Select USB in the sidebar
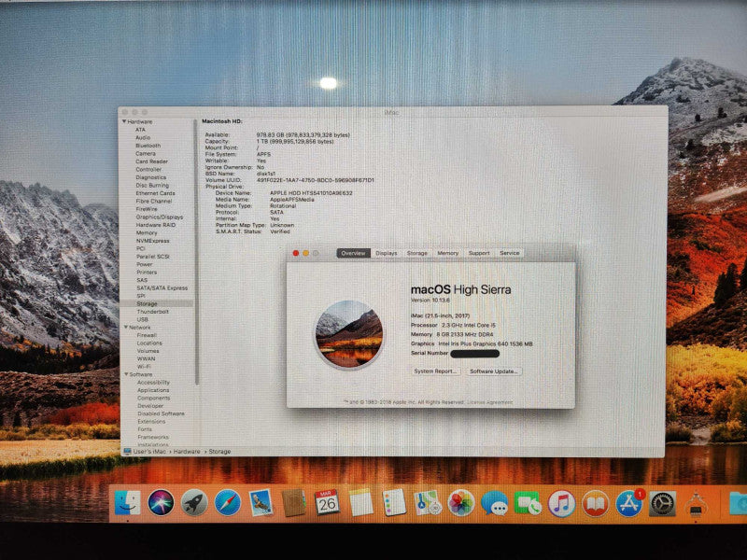747x560 pixels. (143, 319)
